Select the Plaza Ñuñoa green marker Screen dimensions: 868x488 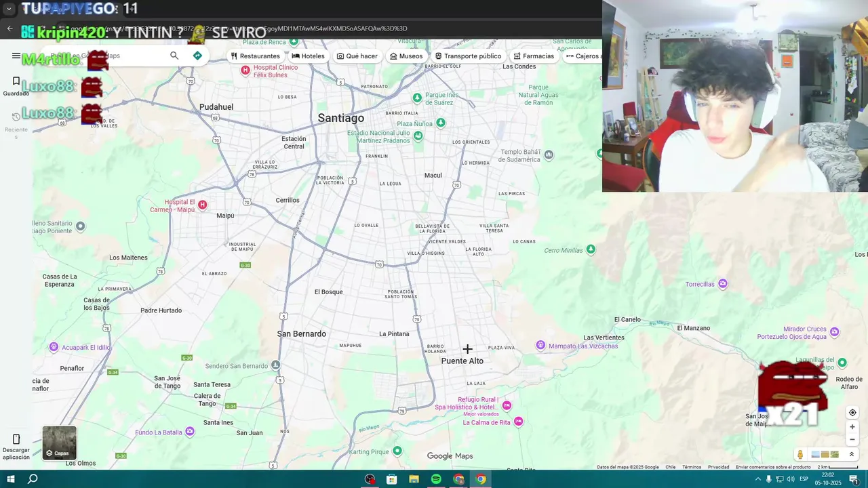pos(441,123)
